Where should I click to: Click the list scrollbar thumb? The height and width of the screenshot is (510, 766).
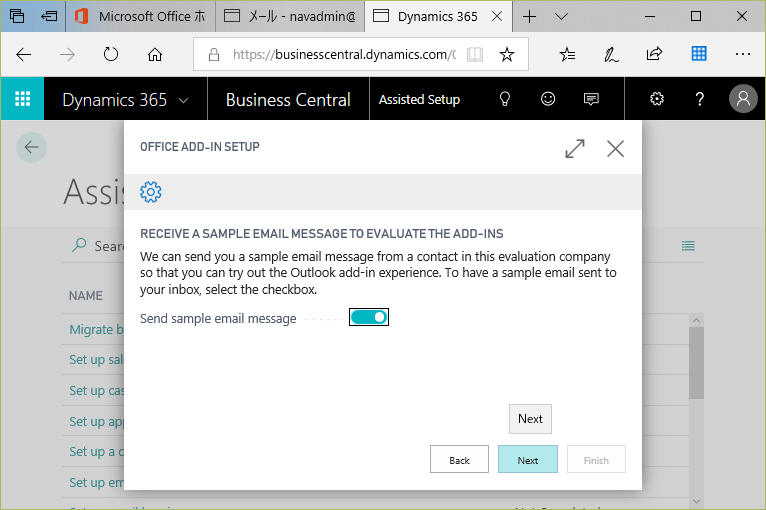(696, 363)
